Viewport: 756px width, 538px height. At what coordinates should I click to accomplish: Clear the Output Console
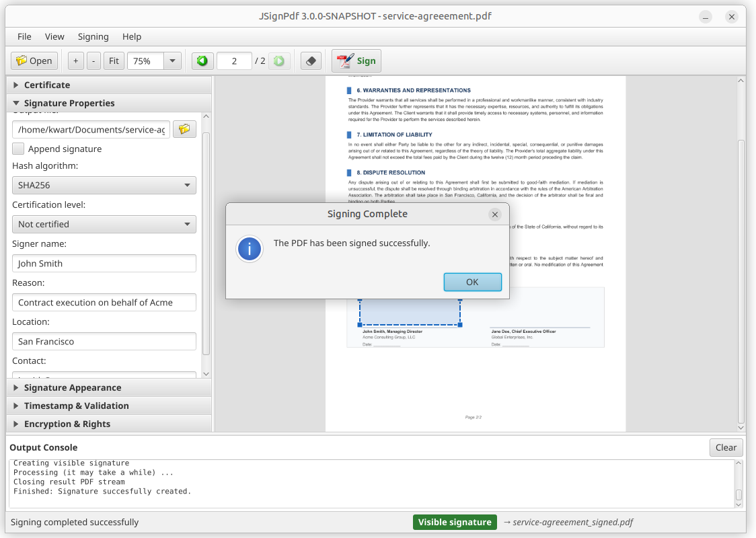(726, 447)
